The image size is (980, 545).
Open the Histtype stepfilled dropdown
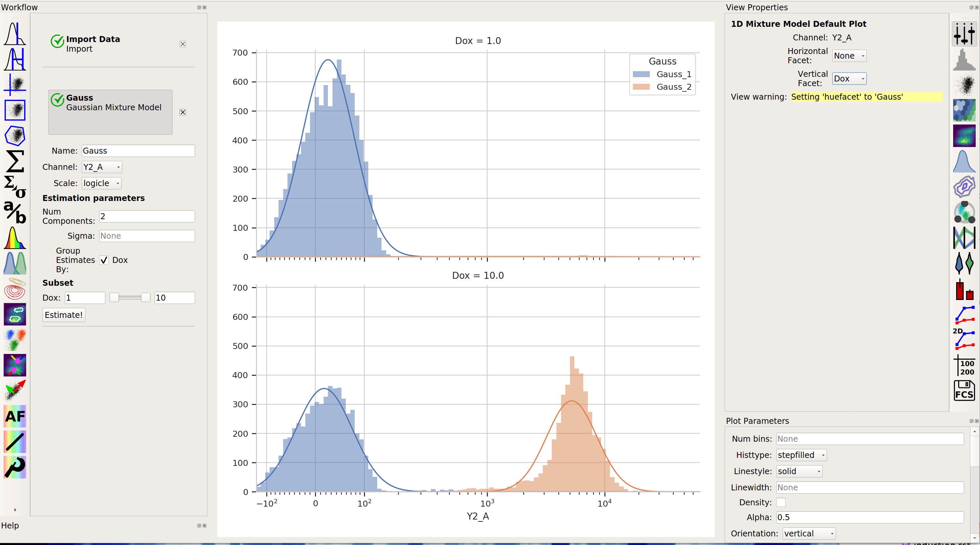pos(801,455)
